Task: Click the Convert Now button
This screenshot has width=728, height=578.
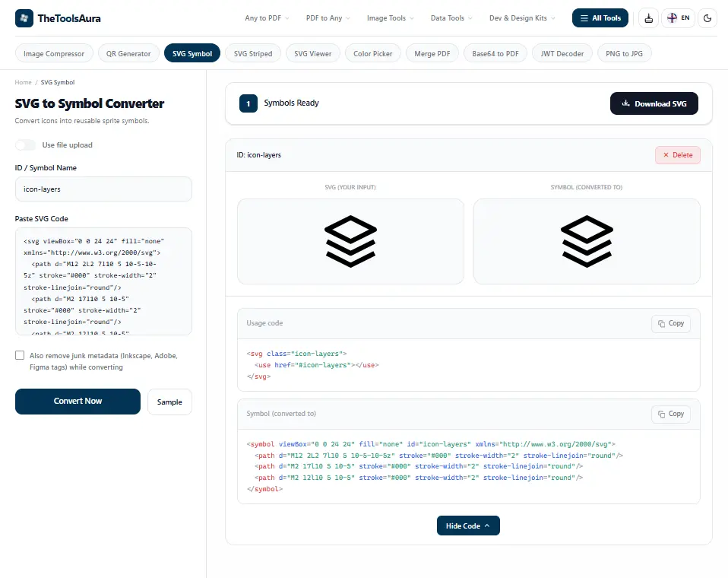Action: coord(78,402)
